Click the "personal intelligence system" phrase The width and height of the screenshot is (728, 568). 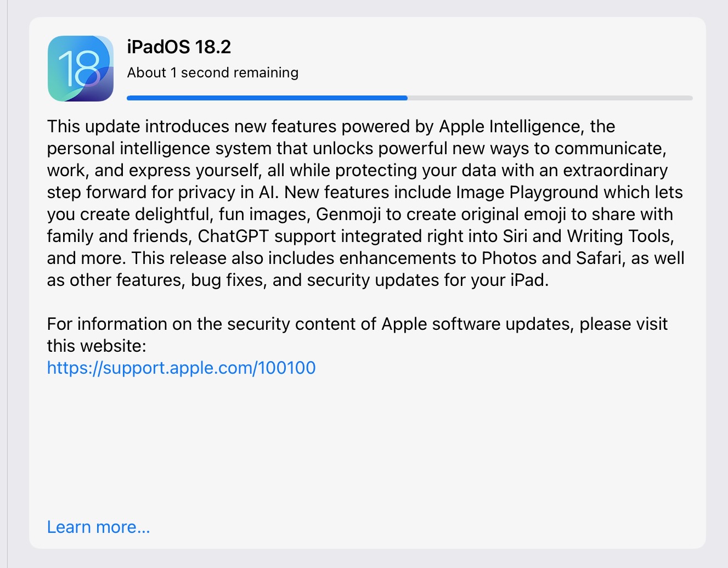click(159, 149)
